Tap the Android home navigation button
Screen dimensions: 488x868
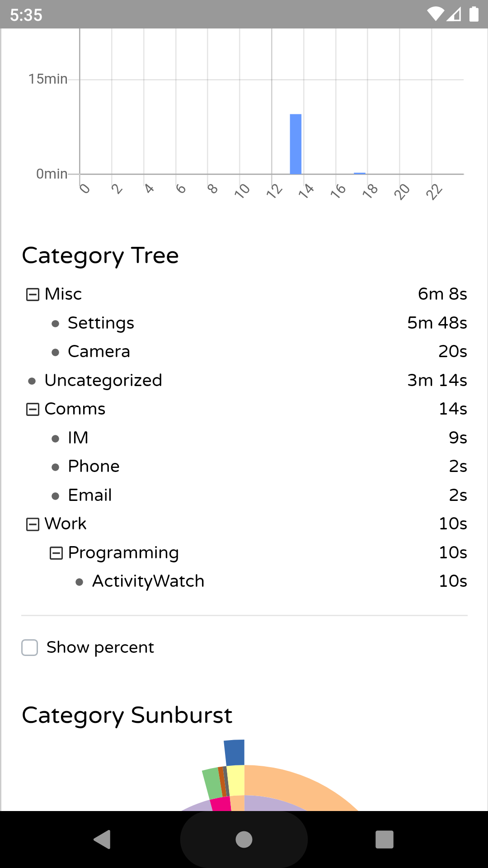(x=244, y=840)
